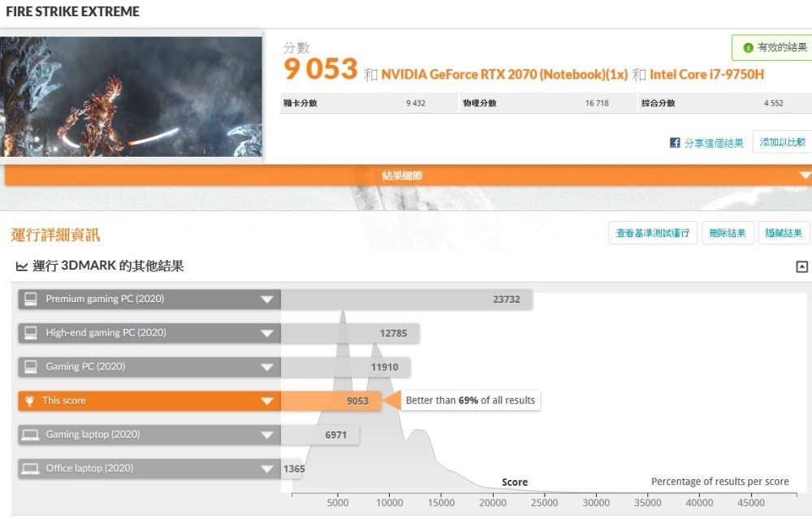Expand the Office laptop (2020) dropdown arrow
812x519 pixels.
coord(267,469)
